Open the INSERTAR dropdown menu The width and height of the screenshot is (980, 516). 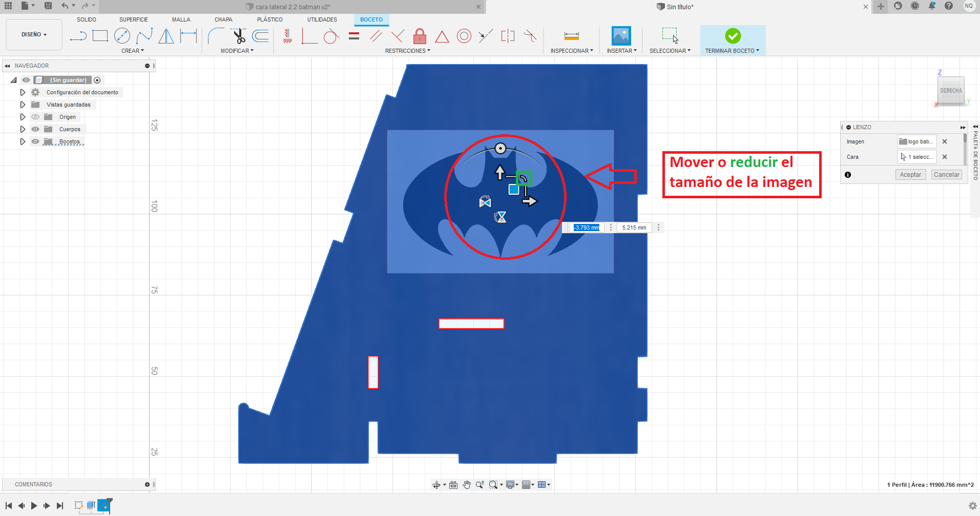[x=622, y=51]
